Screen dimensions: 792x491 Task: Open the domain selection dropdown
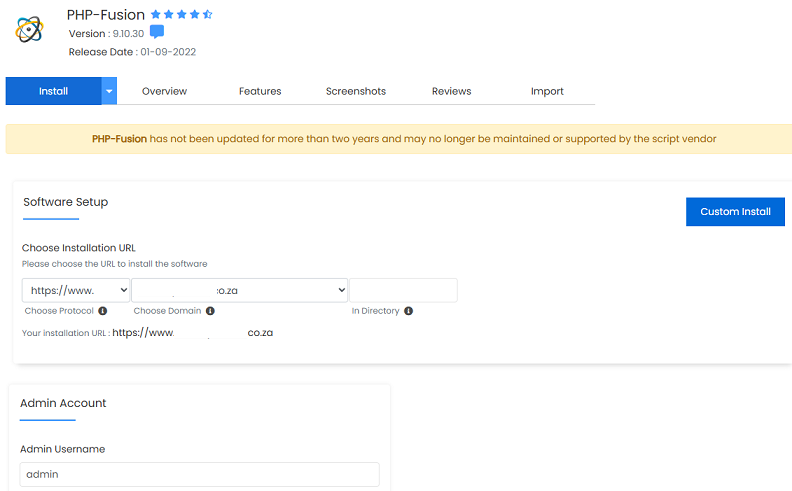239,290
